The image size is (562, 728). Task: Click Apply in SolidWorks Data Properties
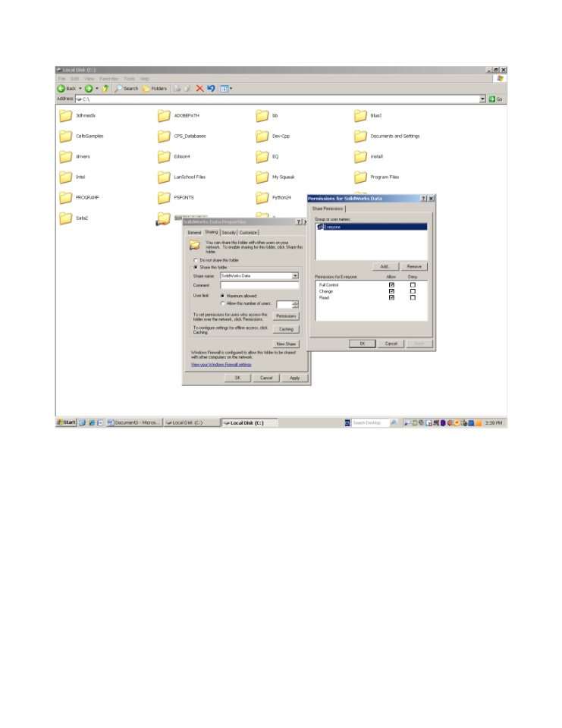pyautogui.click(x=294, y=378)
